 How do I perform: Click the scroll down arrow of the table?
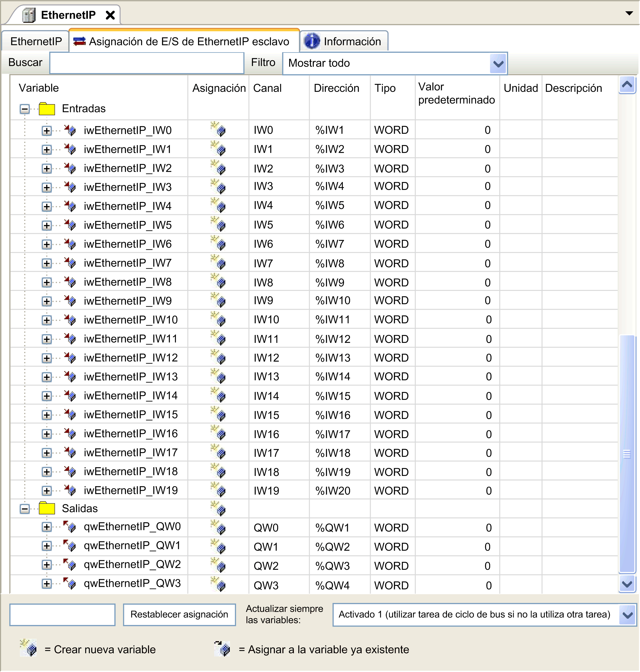(627, 584)
